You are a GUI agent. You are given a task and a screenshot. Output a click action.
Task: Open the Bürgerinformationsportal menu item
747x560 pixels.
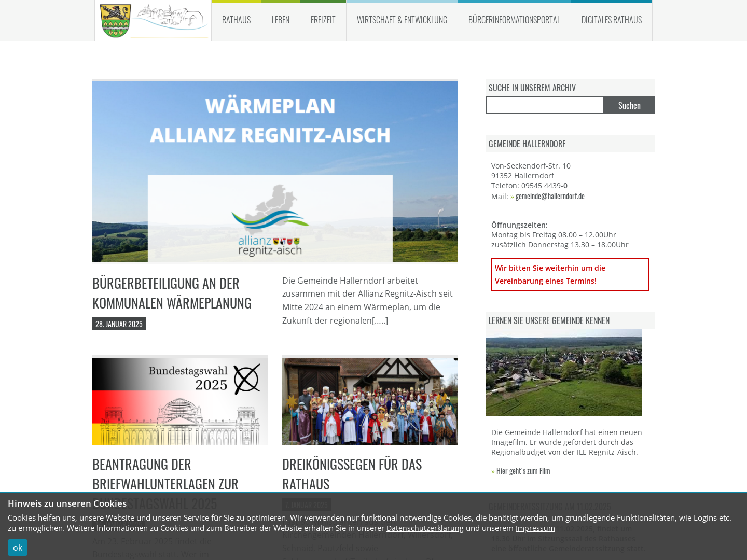point(514,20)
